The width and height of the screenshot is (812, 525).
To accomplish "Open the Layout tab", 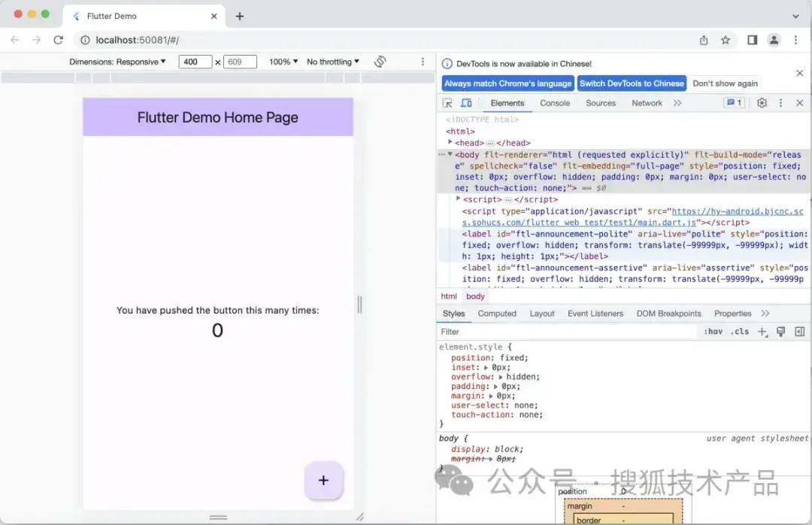I will (541, 314).
